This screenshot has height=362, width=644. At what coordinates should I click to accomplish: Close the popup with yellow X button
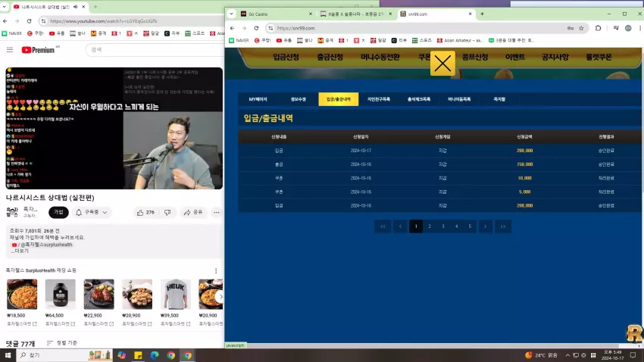click(x=442, y=64)
